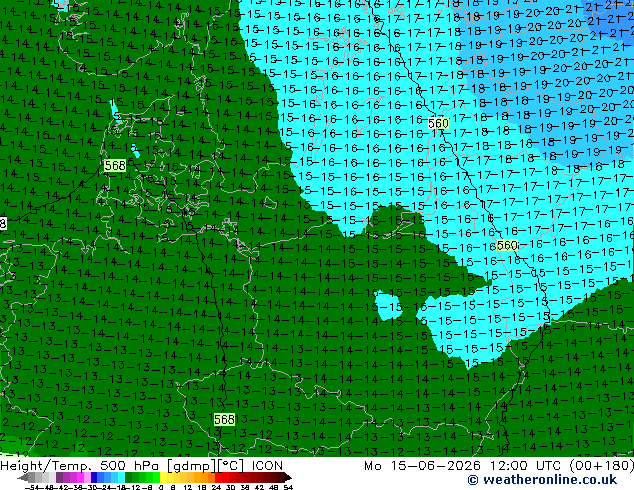The image size is (634, 490).
Task: Click the 'Height/Temp. 500 hPa [gdmp][°C] ICON' title
Action: pos(142,466)
